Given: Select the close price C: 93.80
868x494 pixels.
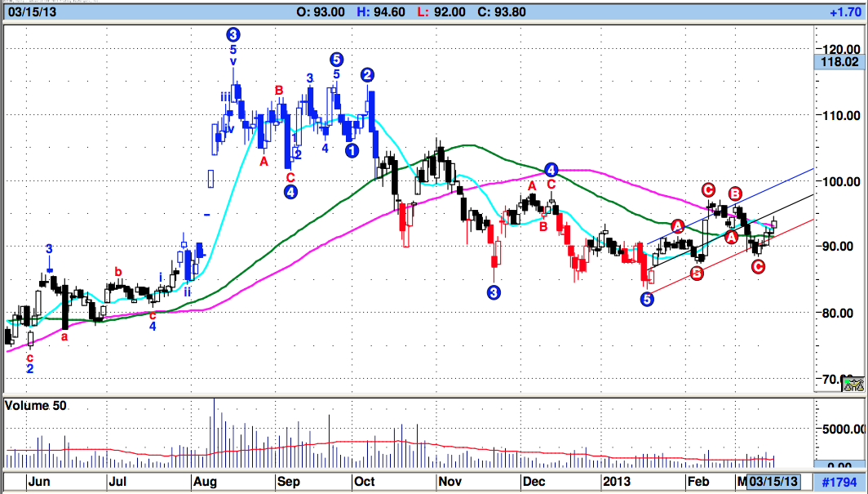Looking at the screenshot, I should 502,11.
